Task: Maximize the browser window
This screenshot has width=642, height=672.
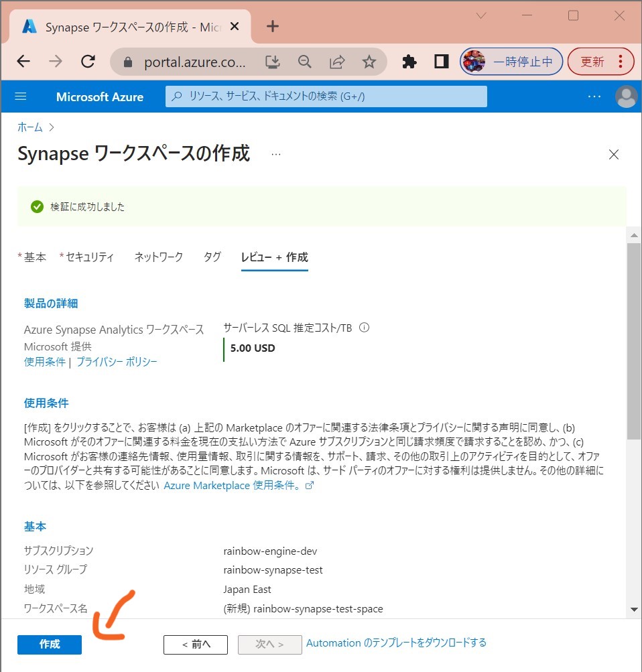Action: click(573, 15)
